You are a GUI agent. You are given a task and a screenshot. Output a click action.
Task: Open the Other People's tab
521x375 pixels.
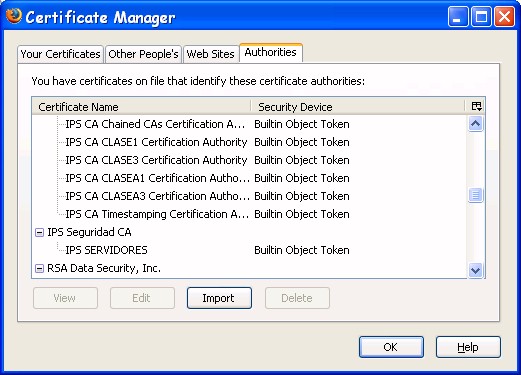click(143, 54)
